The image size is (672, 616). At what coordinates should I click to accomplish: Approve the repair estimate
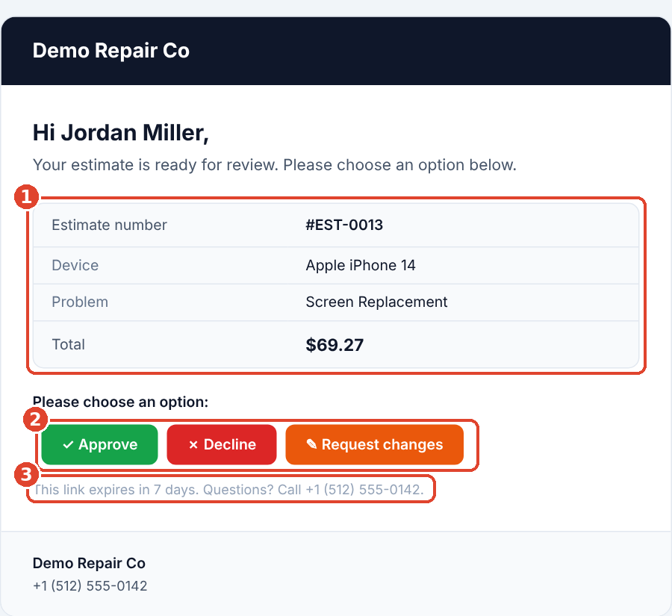click(99, 444)
